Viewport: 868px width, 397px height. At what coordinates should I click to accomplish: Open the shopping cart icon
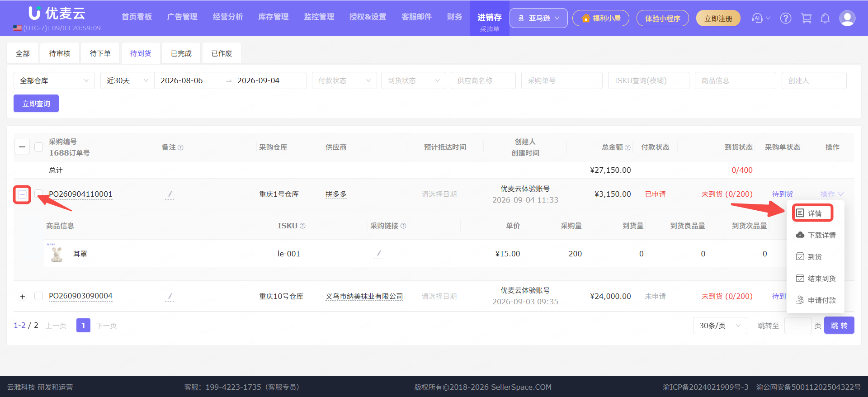click(806, 18)
